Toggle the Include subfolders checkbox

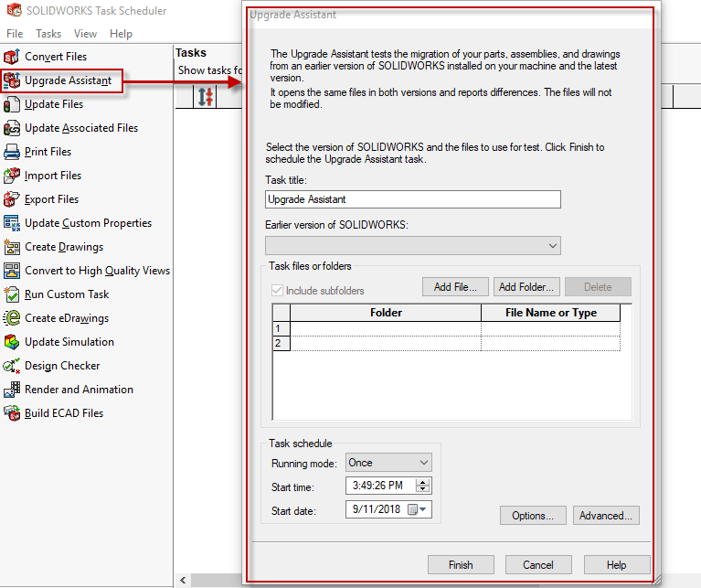(x=277, y=290)
